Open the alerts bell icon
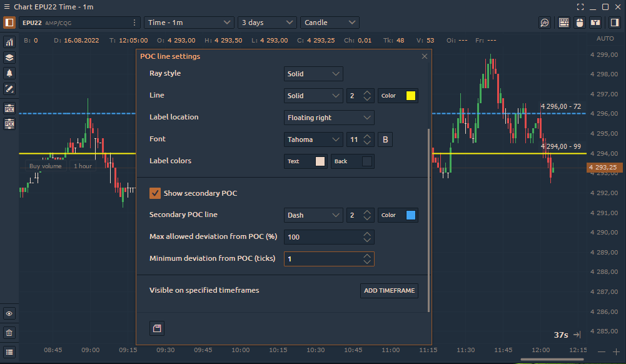Image resolution: width=626 pixels, height=364 pixels. (9, 73)
